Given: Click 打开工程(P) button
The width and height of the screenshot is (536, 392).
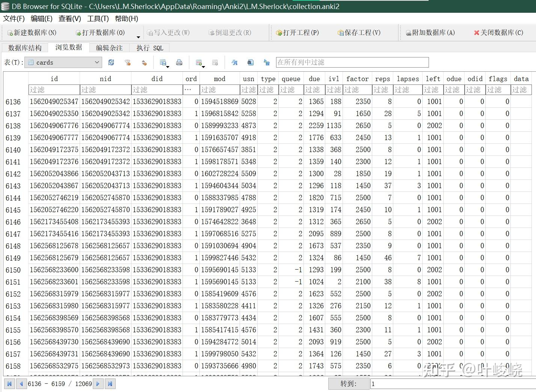Looking at the screenshot, I should tap(297, 33).
